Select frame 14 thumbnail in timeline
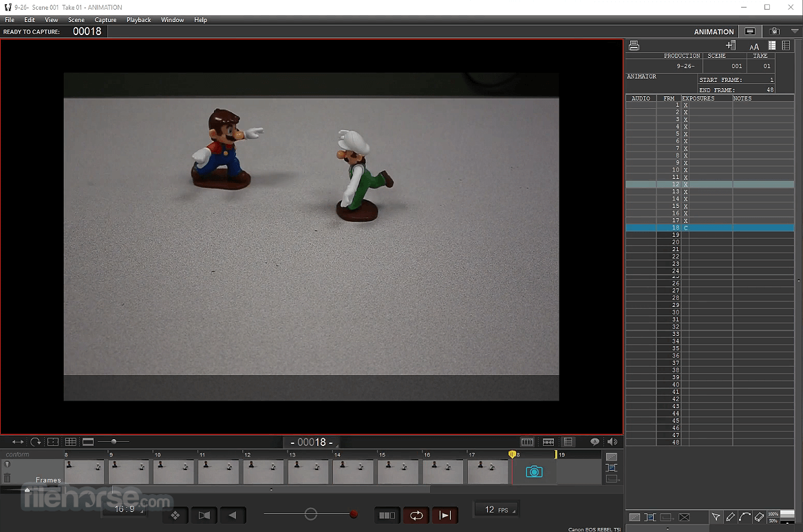 [354, 471]
